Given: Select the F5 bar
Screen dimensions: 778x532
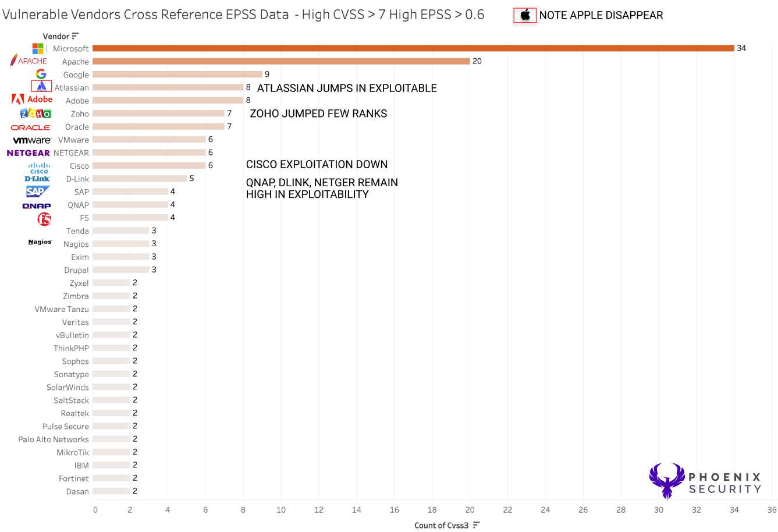Looking at the screenshot, I should pos(130,218).
